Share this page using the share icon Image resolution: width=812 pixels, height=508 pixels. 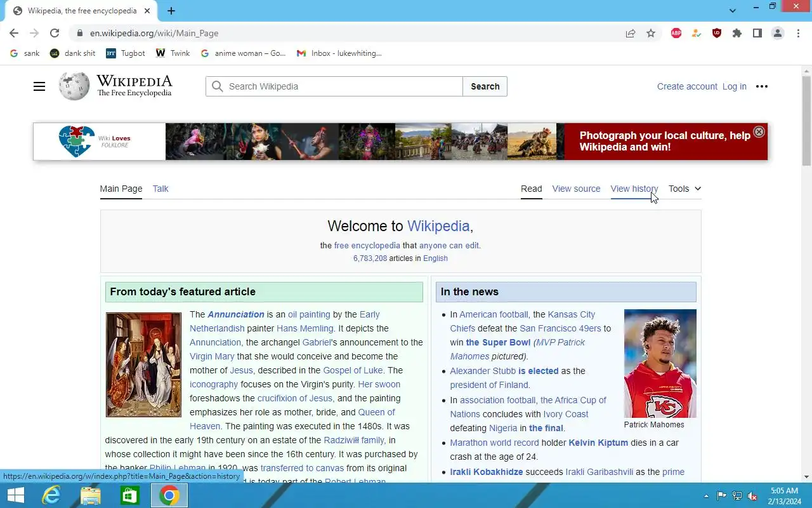tap(631, 33)
